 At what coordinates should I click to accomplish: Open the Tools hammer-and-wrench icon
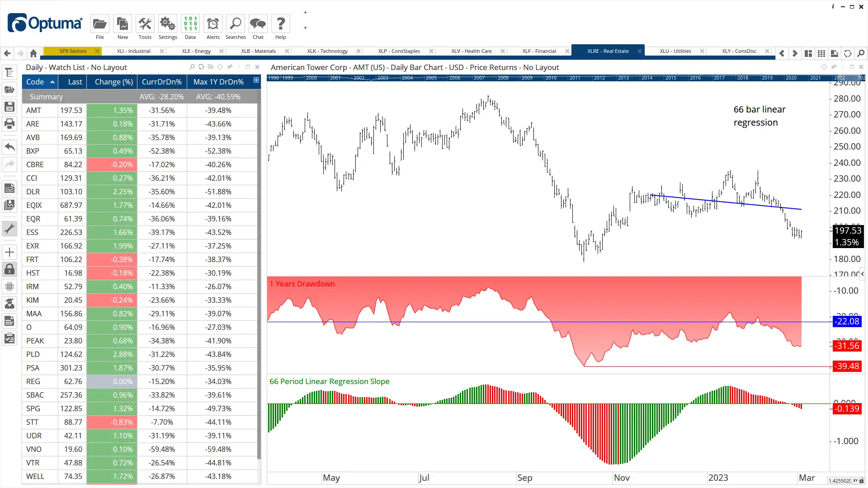[x=145, y=24]
